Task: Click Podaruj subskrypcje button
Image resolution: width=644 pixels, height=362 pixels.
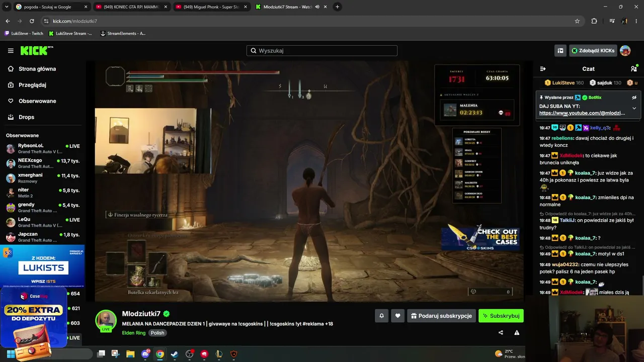Action: (441, 316)
